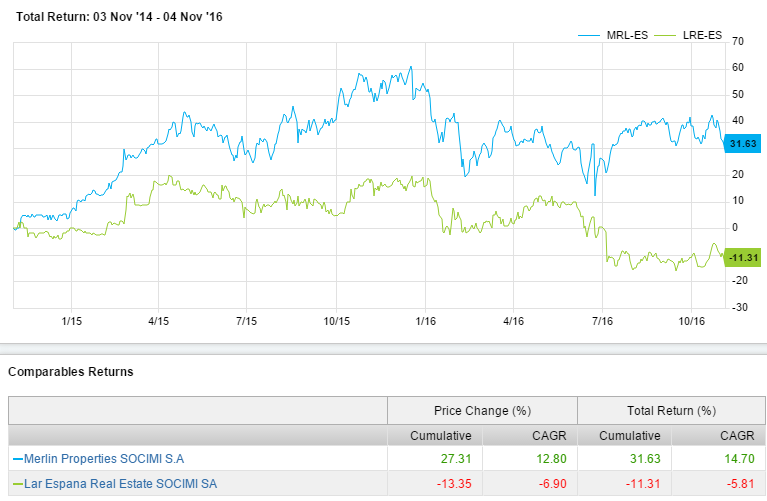The width and height of the screenshot is (767, 501).
Task: Click the 70 label on the y-axis
Action: coord(738,41)
